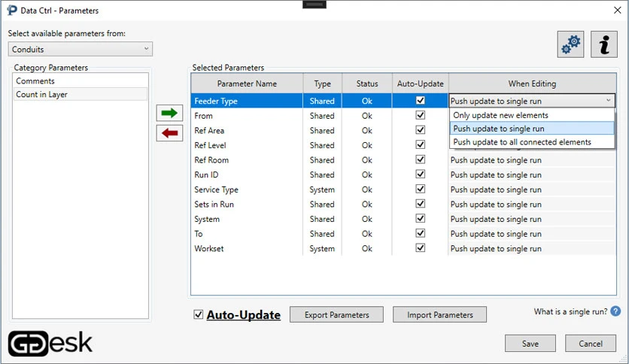Choose 'Only update new elements' option

coord(532,115)
